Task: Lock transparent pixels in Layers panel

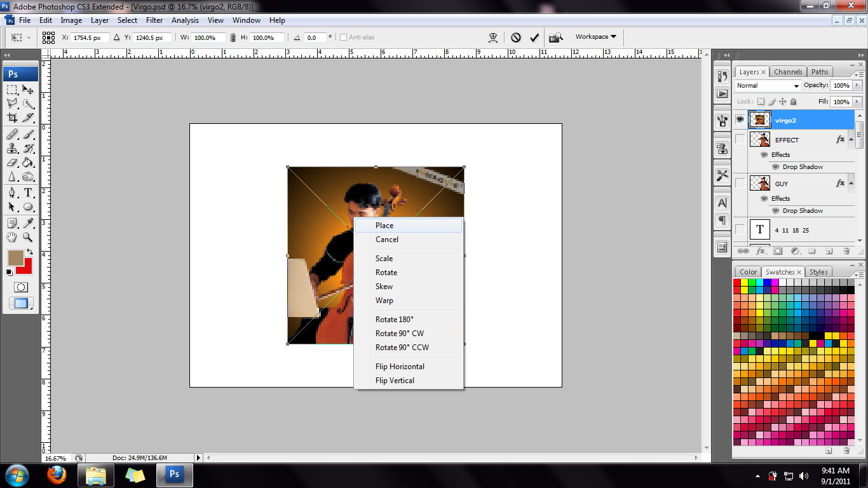Action: 761,102
